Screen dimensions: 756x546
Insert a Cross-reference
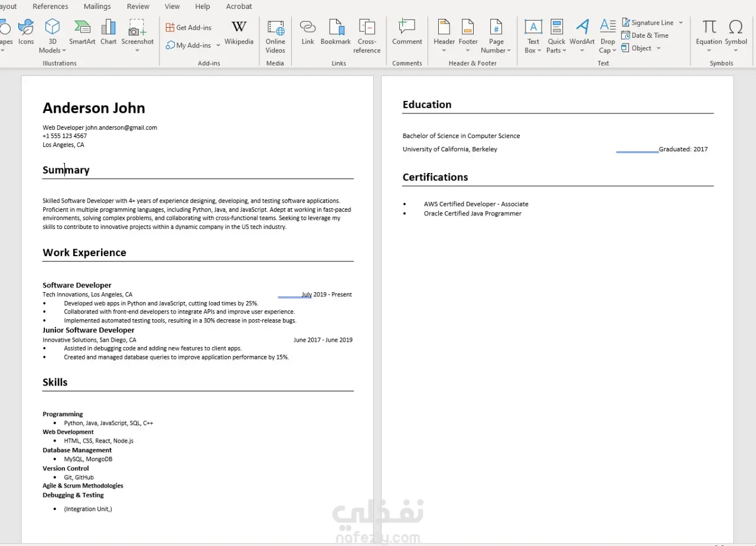pos(367,37)
